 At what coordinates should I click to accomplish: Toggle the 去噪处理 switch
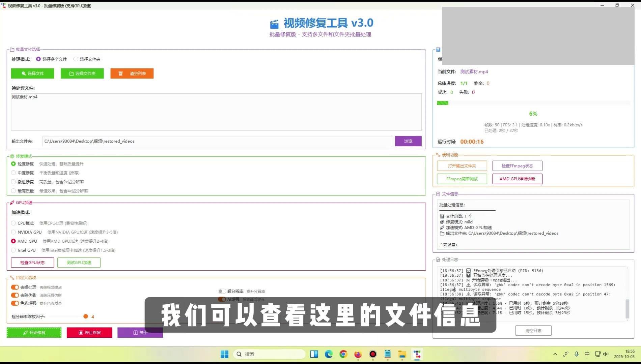tap(15, 287)
